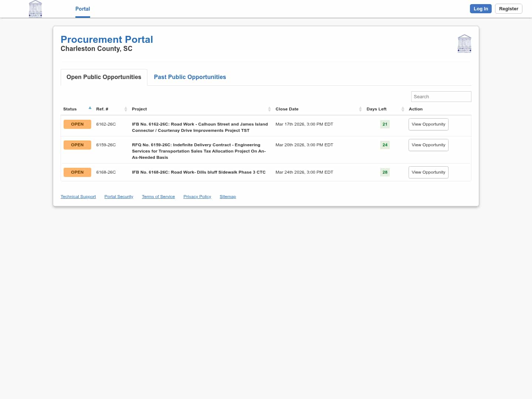The image size is (532, 399).
Task: Focus the Search input field
Action: tap(441, 96)
